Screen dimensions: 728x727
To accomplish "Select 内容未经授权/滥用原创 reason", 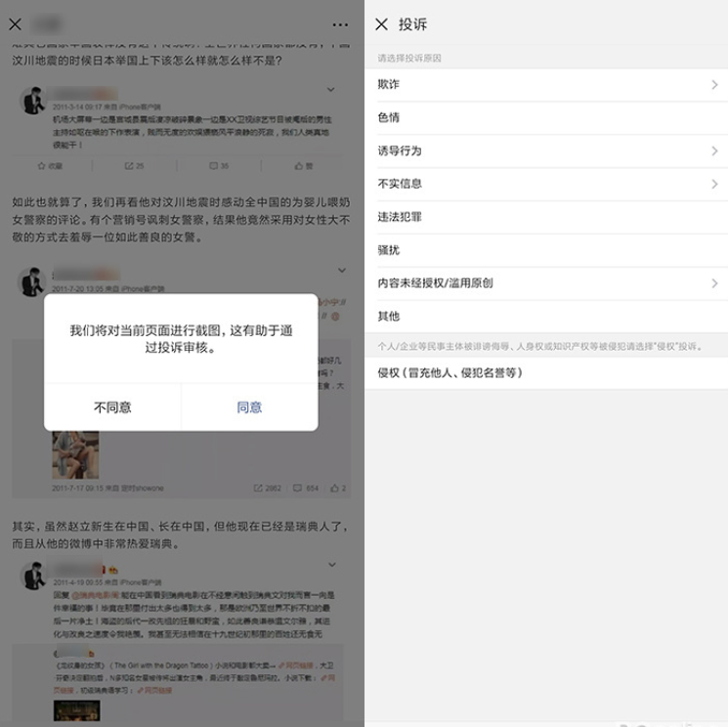I will [x=546, y=283].
